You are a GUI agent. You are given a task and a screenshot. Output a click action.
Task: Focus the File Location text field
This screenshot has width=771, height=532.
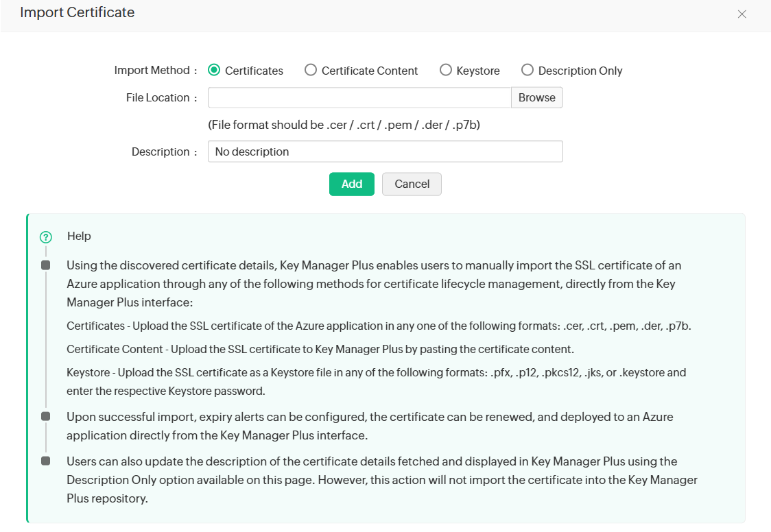359,97
